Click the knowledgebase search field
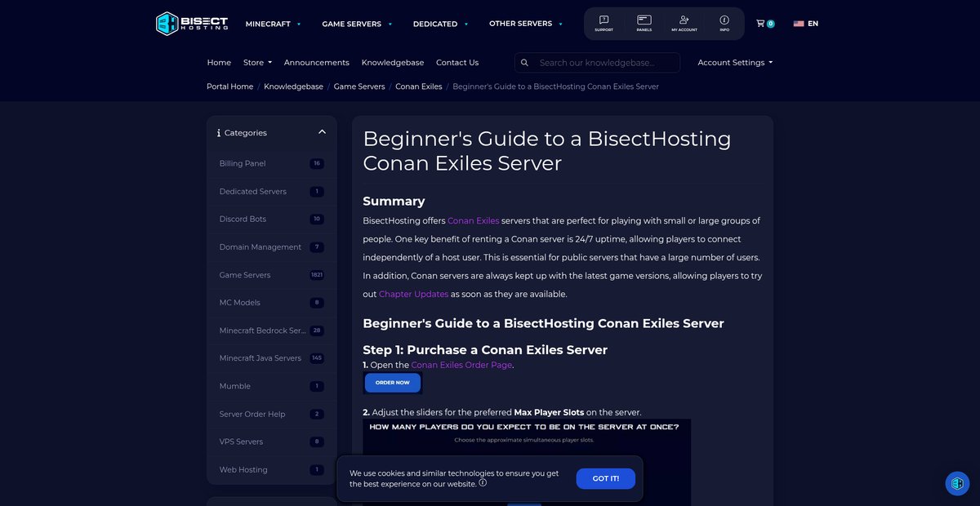The image size is (980, 506). click(606, 63)
